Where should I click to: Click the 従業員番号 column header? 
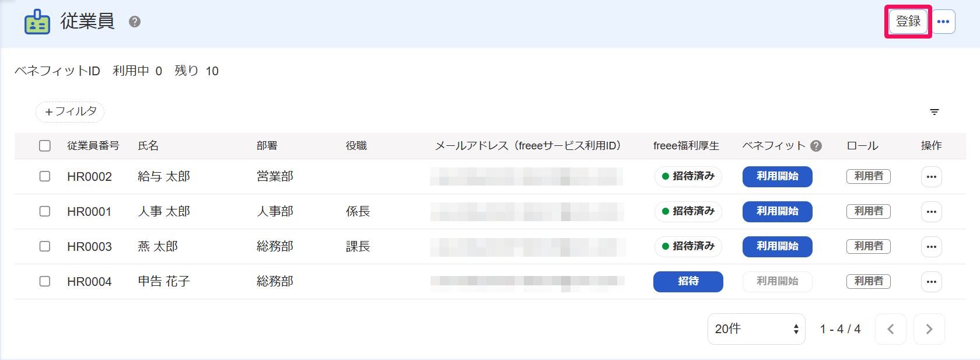click(93, 146)
